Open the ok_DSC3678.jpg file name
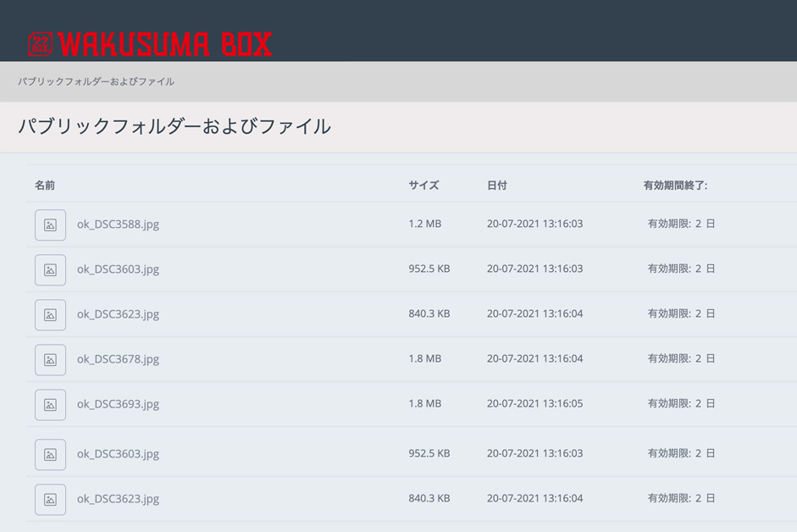Image resolution: width=797 pixels, height=532 pixels. coord(118,359)
